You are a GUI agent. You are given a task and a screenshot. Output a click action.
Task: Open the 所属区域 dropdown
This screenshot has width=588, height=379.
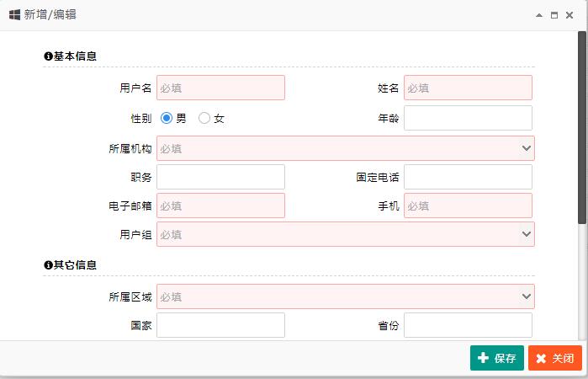coord(346,296)
